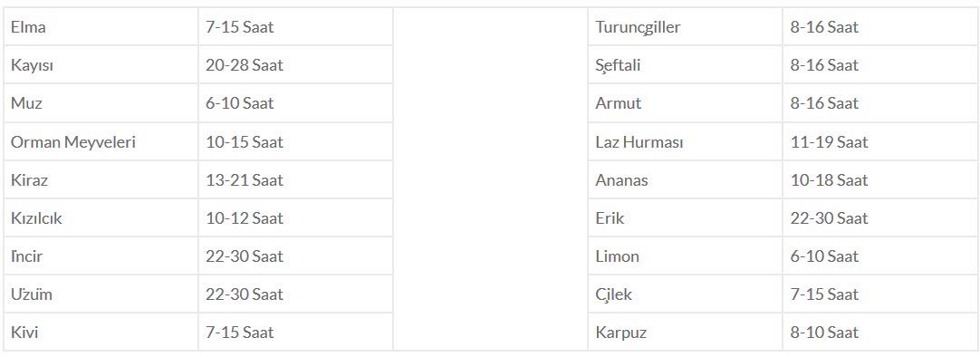Click the Kivi table cell
980x357 pixels.
click(101, 332)
